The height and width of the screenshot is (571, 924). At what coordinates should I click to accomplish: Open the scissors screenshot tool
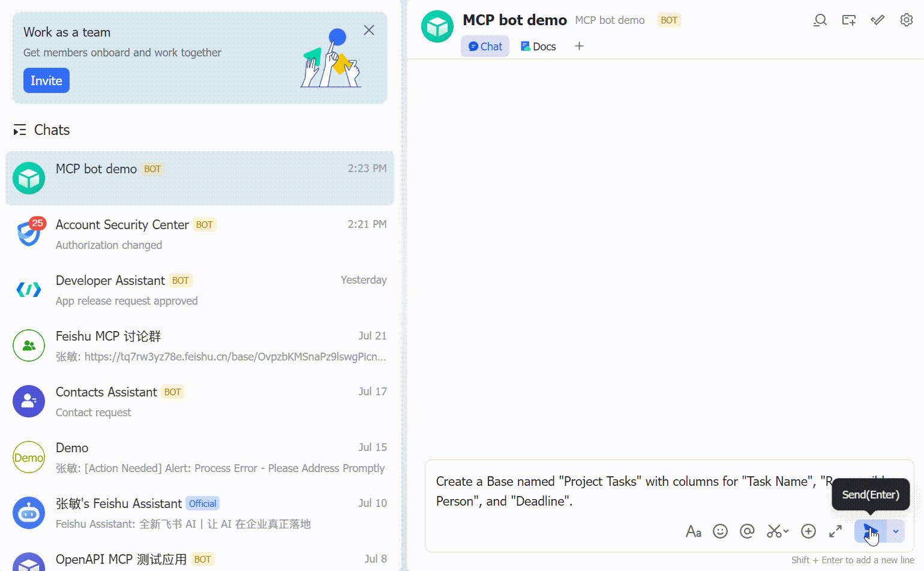pos(777,531)
